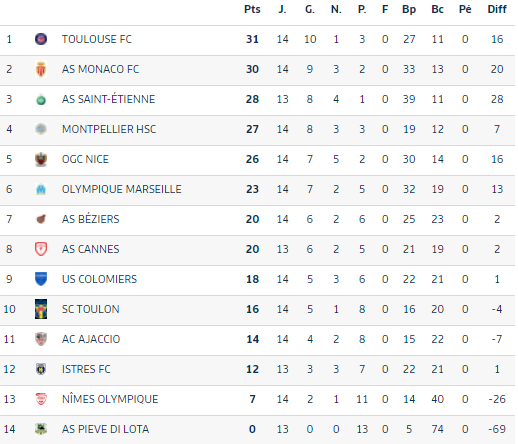Image resolution: width=518 pixels, height=444 pixels.
Task: Select the AS Saint-Étienne green logo
Action: tap(41, 99)
